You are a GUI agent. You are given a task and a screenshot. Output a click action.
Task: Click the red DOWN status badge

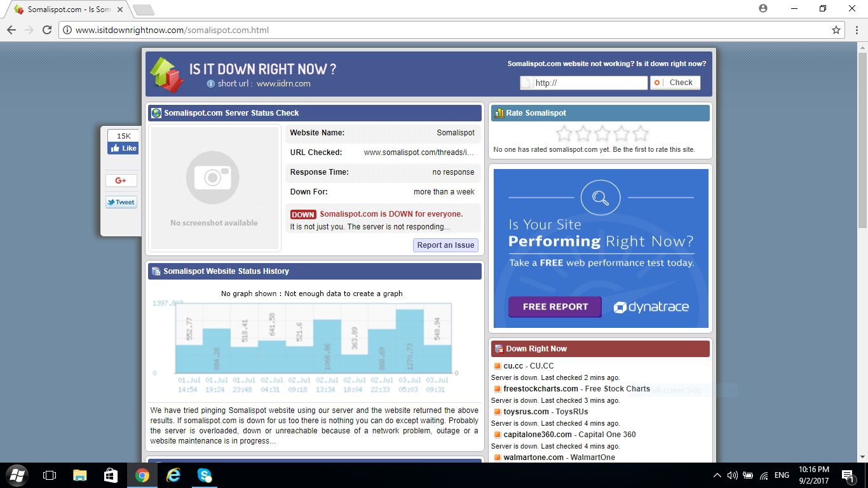coord(303,215)
